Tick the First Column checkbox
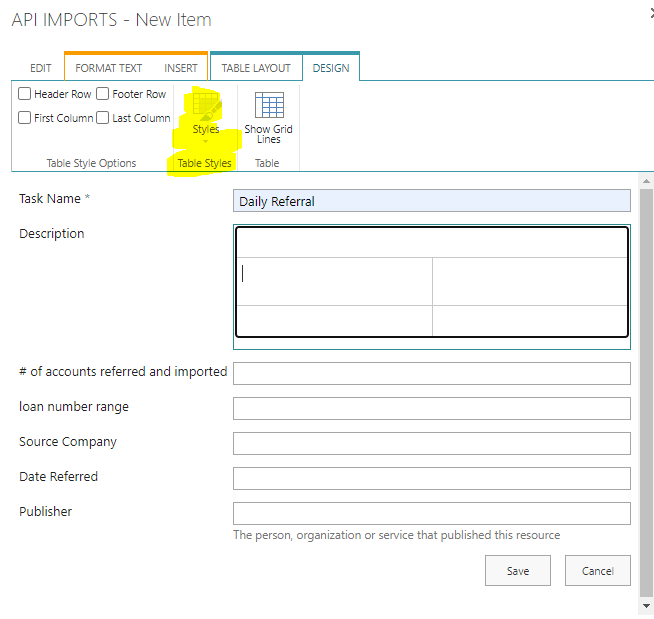Viewport: 654px width, 619px height. click(x=24, y=117)
